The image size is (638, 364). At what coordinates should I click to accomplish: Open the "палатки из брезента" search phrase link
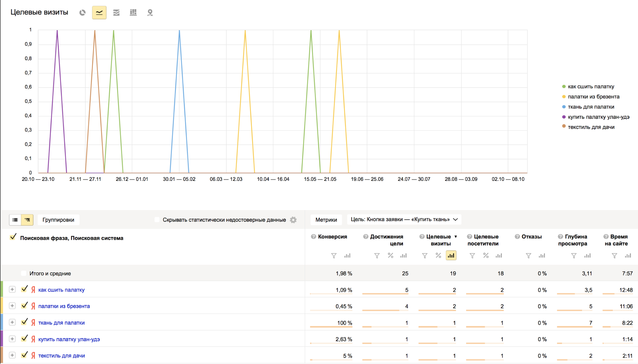tap(64, 306)
